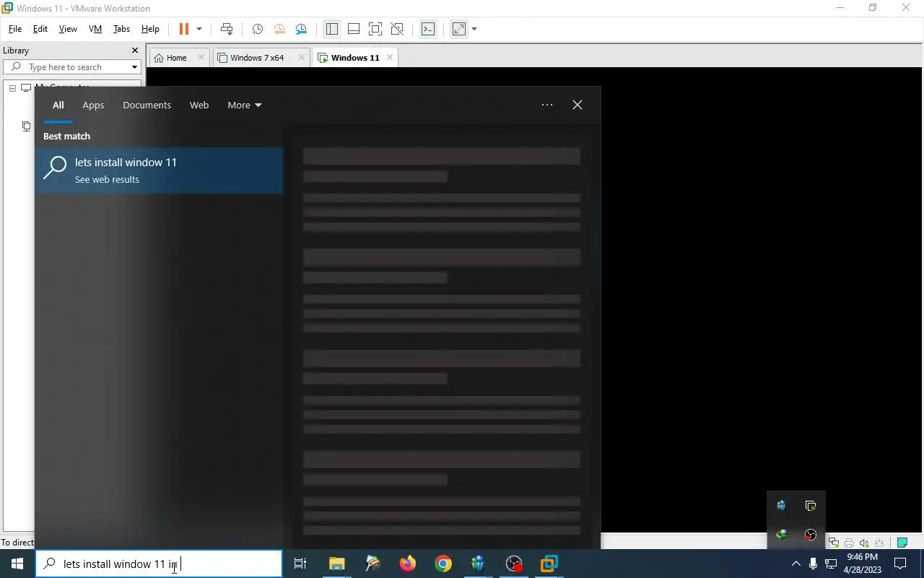Launch Firefox from the taskbar

(x=408, y=564)
